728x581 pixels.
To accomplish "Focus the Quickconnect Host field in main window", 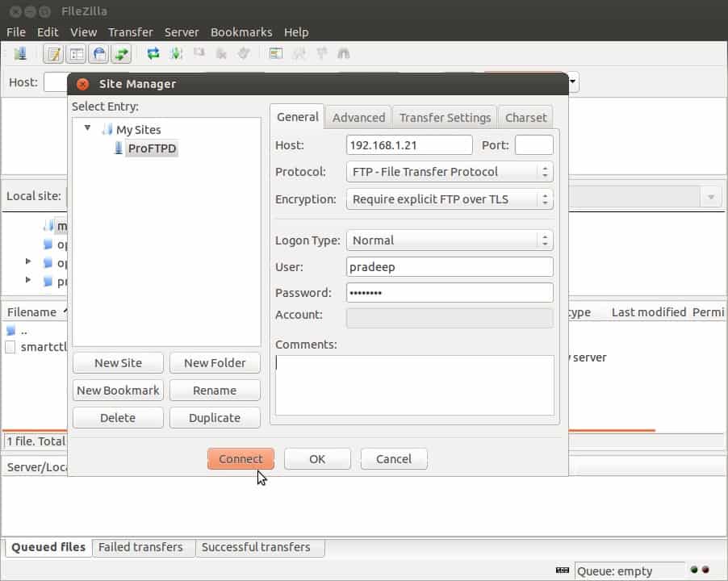I will (x=56, y=82).
